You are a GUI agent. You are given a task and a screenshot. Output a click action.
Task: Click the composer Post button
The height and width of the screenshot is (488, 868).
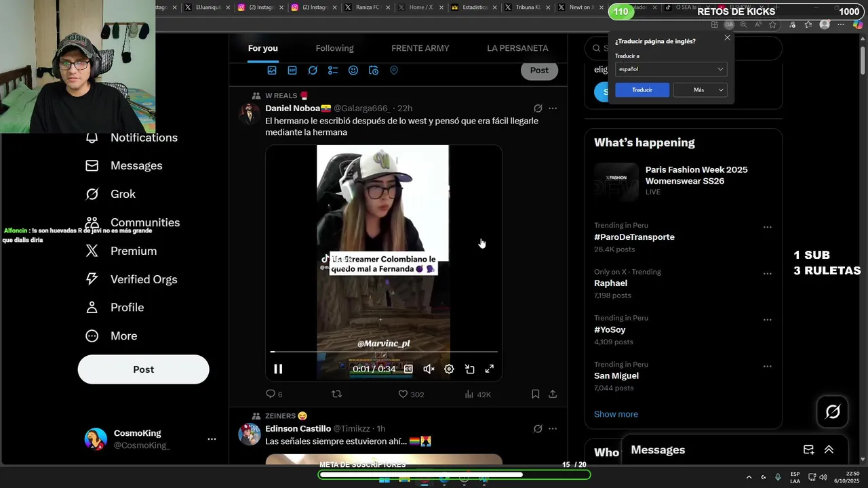(539, 70)
